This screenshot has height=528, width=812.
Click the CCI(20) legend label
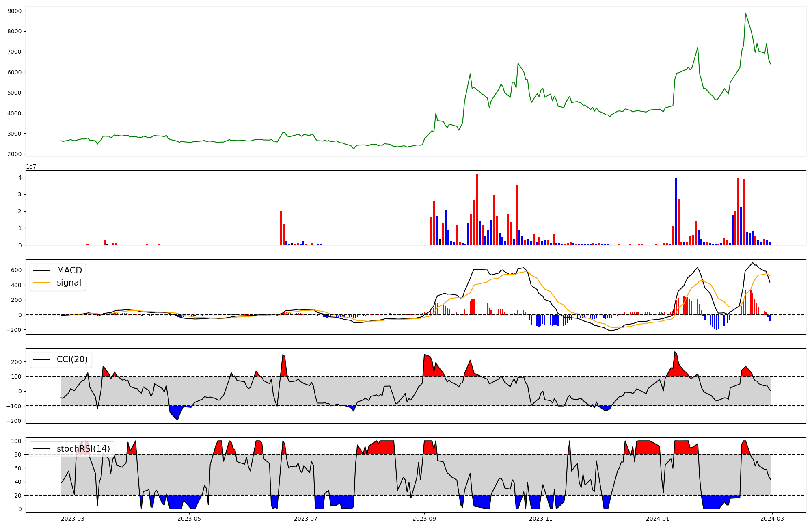73,359
